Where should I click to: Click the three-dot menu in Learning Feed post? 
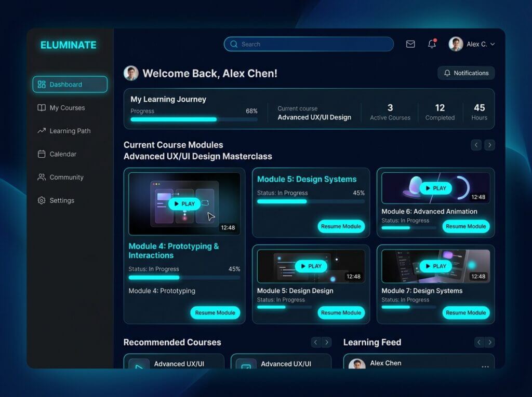(485, 366)
